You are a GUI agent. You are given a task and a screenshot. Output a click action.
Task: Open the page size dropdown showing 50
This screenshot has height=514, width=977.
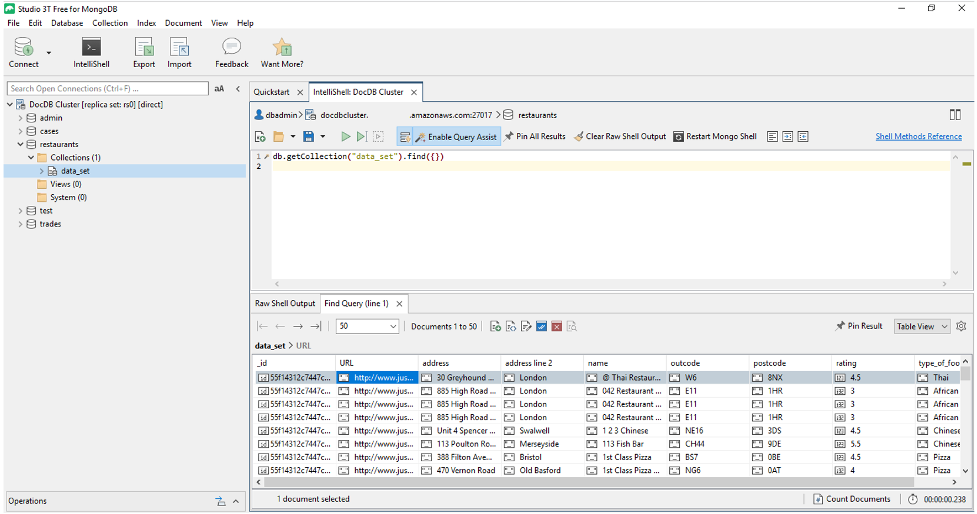367,326
